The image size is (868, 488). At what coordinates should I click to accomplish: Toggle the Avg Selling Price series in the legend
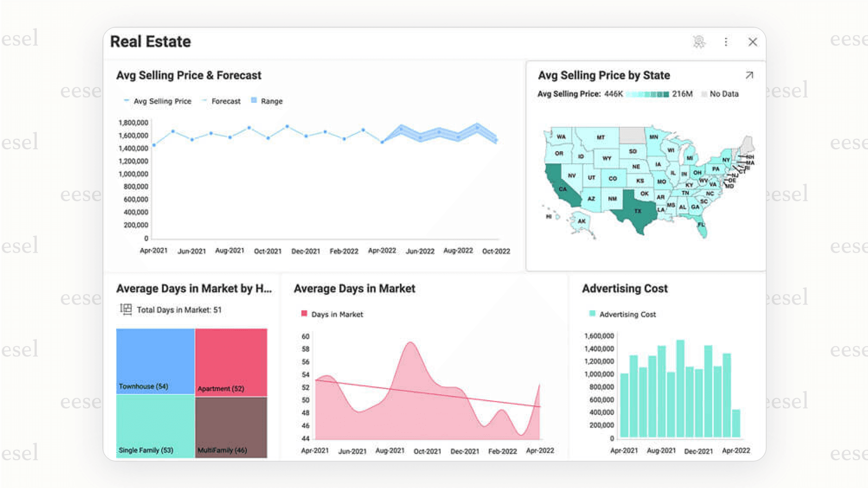click(x=157, y=101)
